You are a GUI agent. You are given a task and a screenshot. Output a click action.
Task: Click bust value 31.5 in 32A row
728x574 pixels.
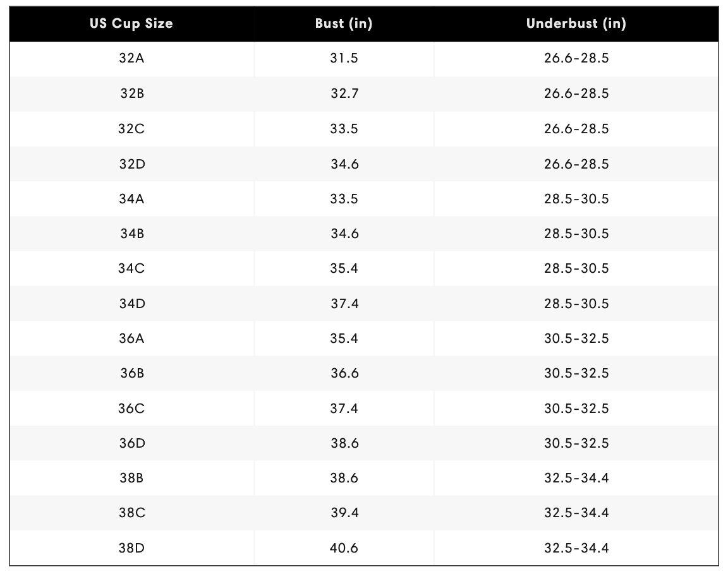pyautogui.click(x=344, y=59)
